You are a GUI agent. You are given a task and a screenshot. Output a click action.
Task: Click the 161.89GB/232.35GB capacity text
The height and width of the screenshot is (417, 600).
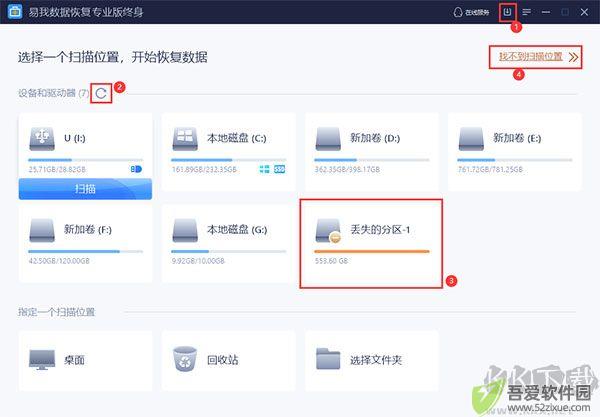point(204,169)
